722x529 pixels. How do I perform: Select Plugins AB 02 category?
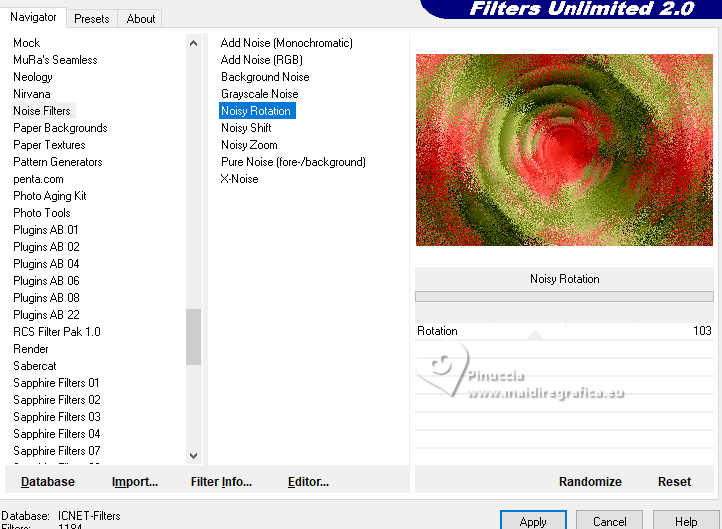click(x=47, y=247)
